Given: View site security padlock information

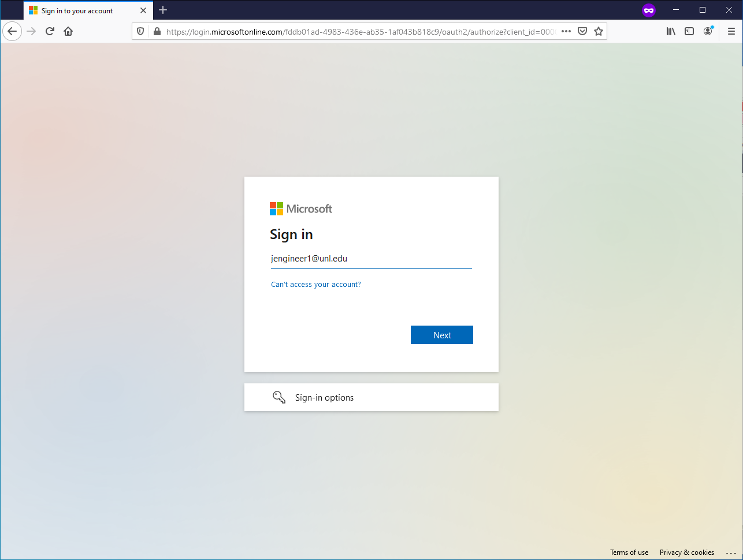Looking at the screenshot, I should click(157, 32).
